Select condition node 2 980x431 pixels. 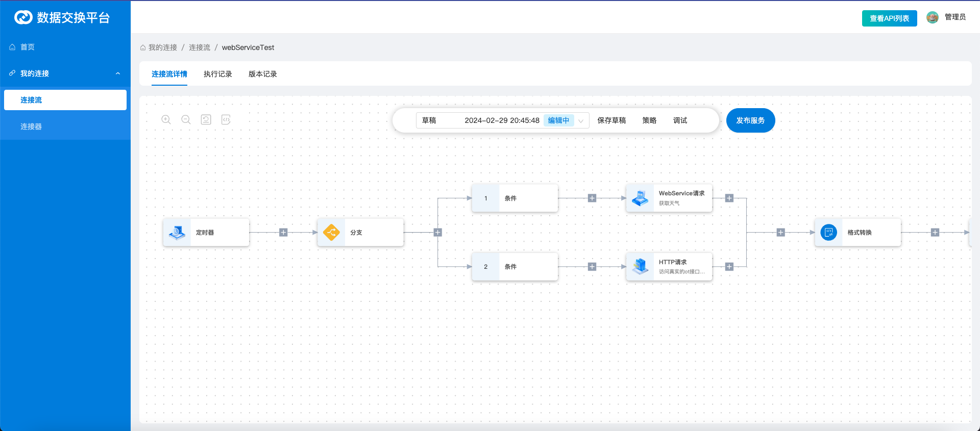coord(514,266)
